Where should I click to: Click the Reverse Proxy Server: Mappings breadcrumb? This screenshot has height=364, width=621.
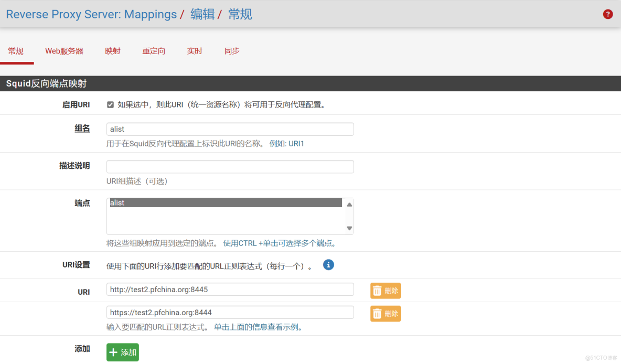point(91,14)
